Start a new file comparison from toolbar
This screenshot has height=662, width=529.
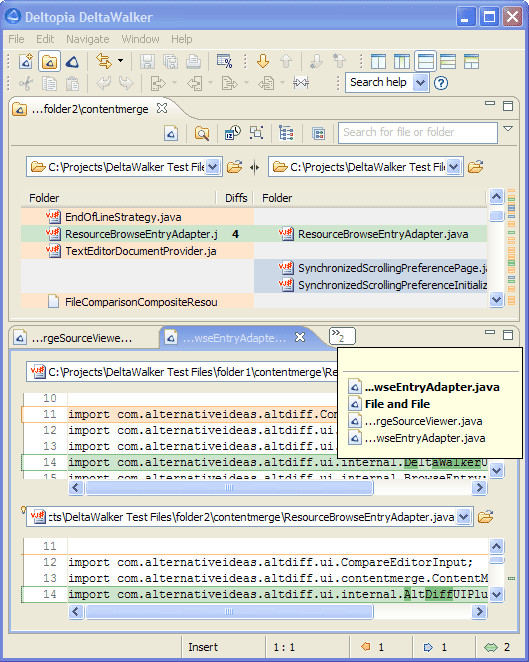(26, 62)
